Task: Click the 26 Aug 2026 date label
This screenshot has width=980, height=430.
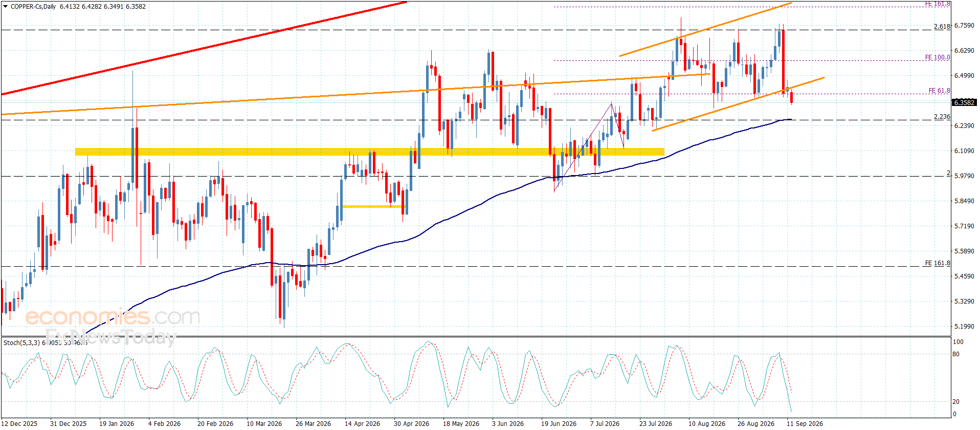Action: pos(756,424)
